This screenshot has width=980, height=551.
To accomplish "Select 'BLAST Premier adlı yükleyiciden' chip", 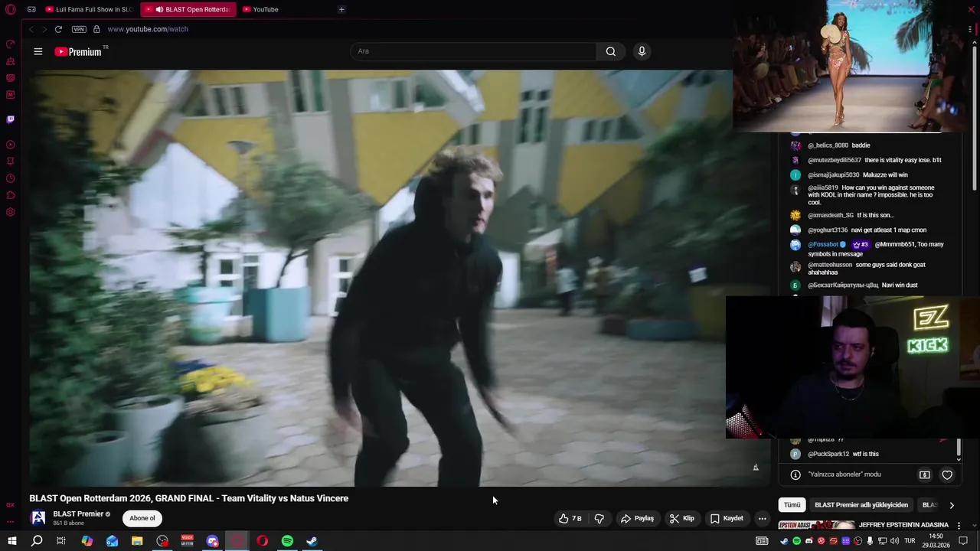I will (861, 505).
